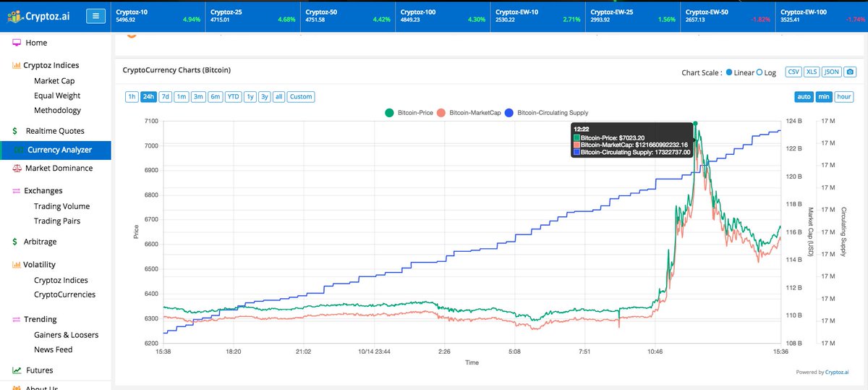The image size is (868, 390).
Task: Open News Feed page
Action: [x=53, y=349]
